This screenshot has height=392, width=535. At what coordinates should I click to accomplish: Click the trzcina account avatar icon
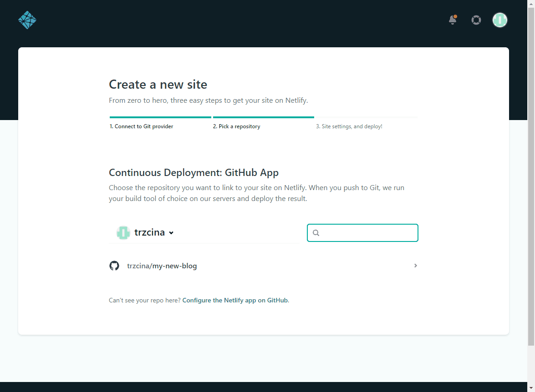[123, 233]
